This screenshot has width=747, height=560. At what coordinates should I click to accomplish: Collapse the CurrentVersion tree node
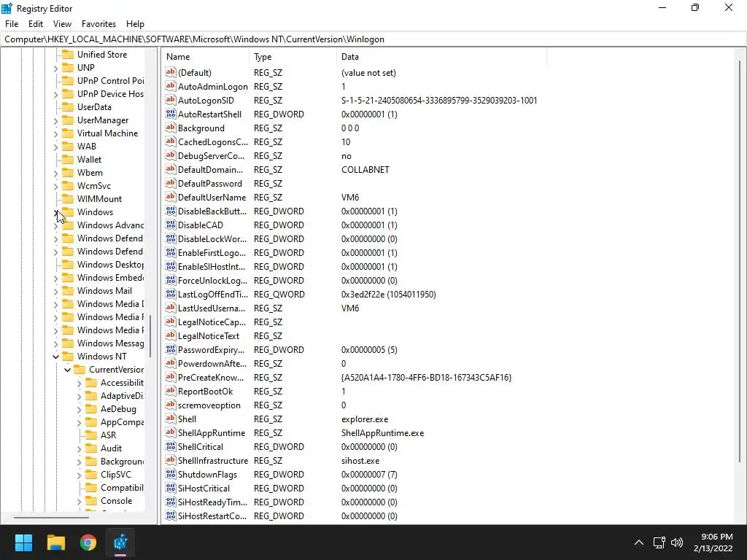(x=67, y=370)
